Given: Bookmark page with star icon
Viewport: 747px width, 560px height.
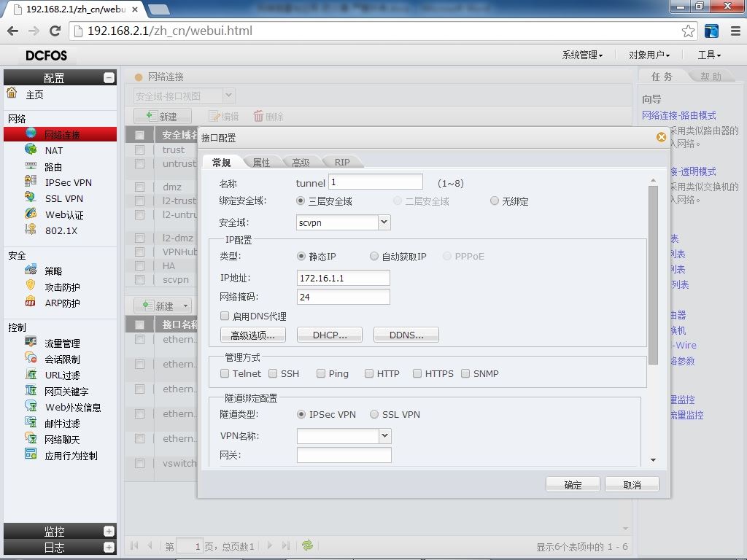Looking at the screenshot, I should click(688, 31).
